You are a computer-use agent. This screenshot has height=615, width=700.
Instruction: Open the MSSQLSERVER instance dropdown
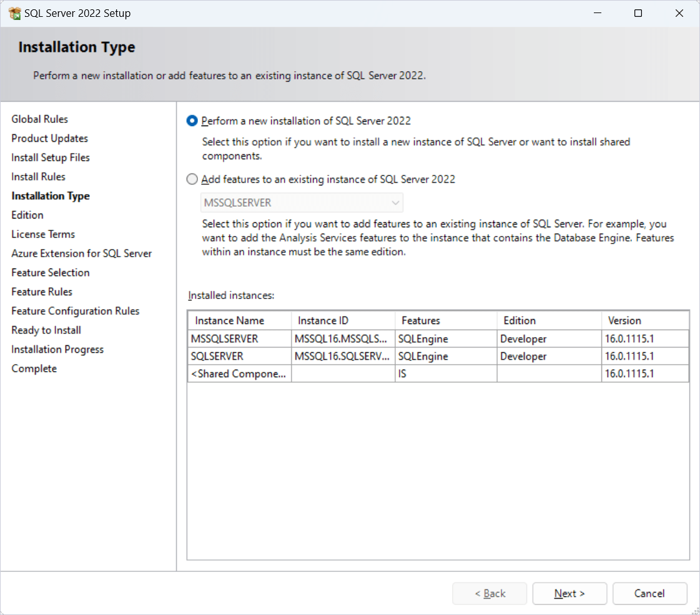tap(302, 203)
